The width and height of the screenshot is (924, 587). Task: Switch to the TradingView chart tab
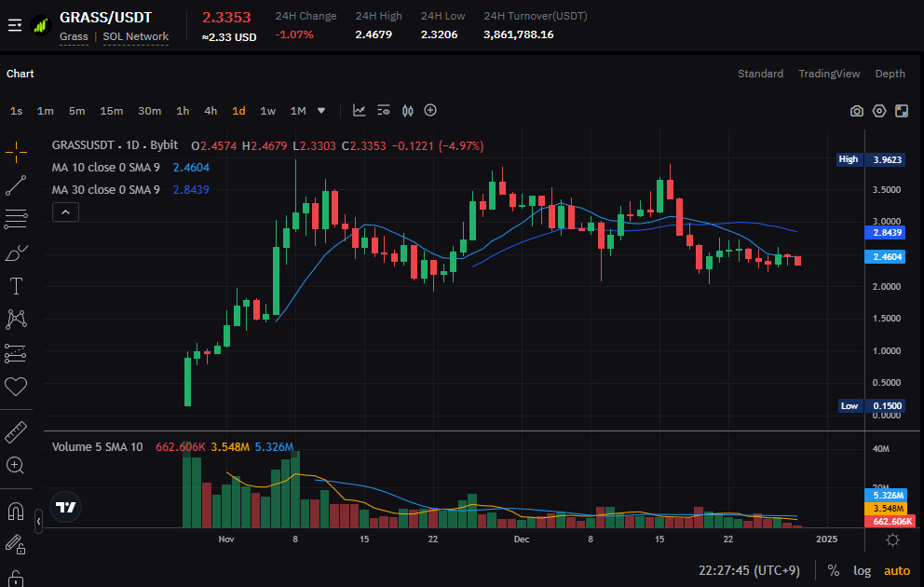point(829,74)
